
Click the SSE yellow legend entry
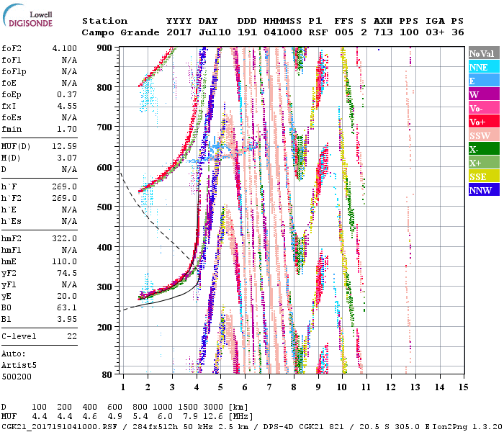482,177
